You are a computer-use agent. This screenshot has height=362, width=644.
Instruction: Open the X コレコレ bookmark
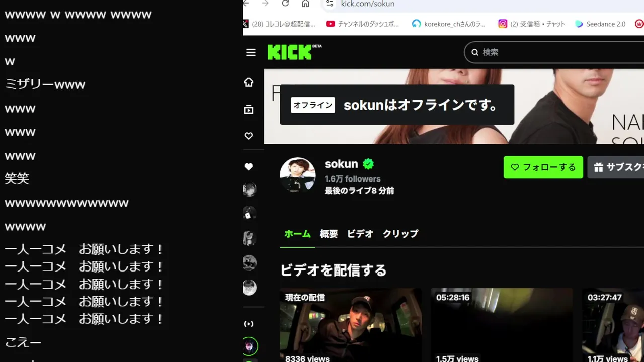click(x=280, y=24)
